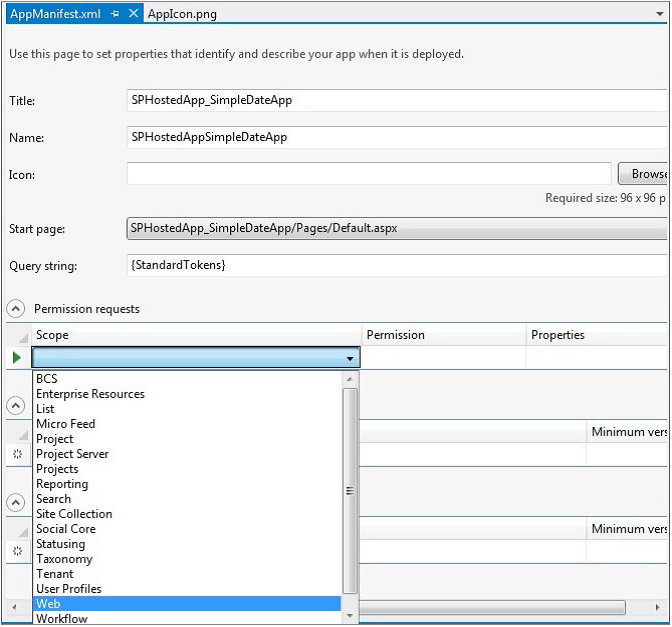This screenshot has width=672, height=627.
Task: Click the horizontal scrollbar thumb at bottom
Action: coord(492,607)
